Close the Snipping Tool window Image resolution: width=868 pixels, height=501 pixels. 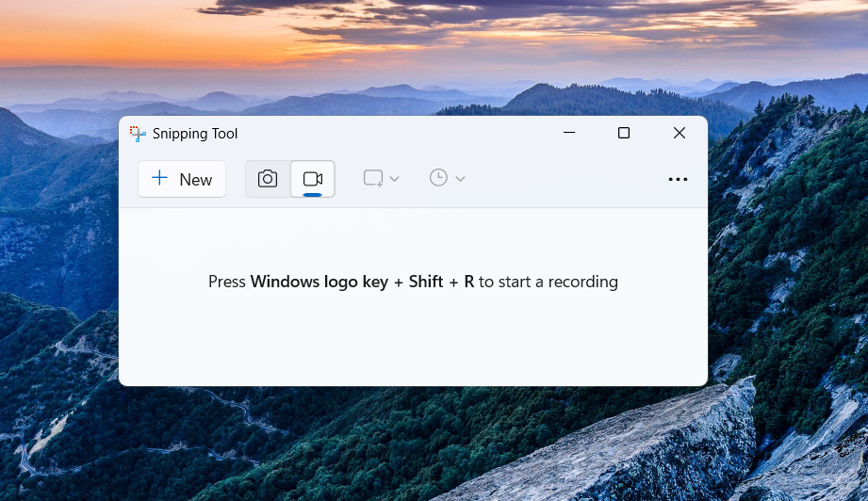click(x=680, y=134)
